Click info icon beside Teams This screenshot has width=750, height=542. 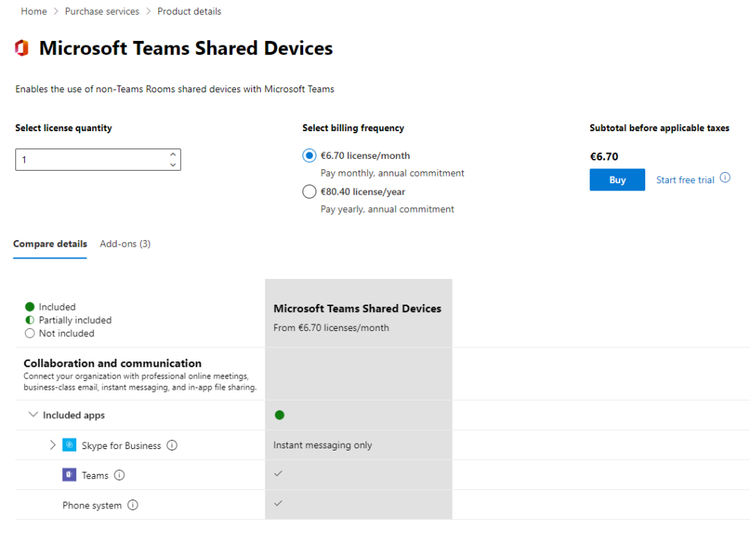[x=120, y=475]
